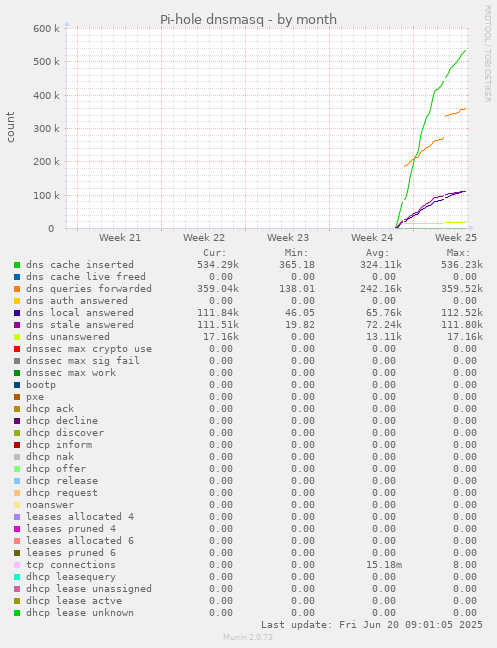Click the 'dns queries forwarded' legend label
This screenshot has width=497, height=648.
89,289
